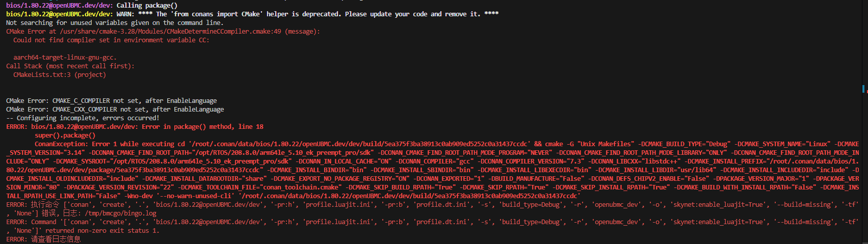The width and height of the screenshot is (868, 244).
Task: Click the CMAKE_C_COMPILER not set error line
Action: 111,101
